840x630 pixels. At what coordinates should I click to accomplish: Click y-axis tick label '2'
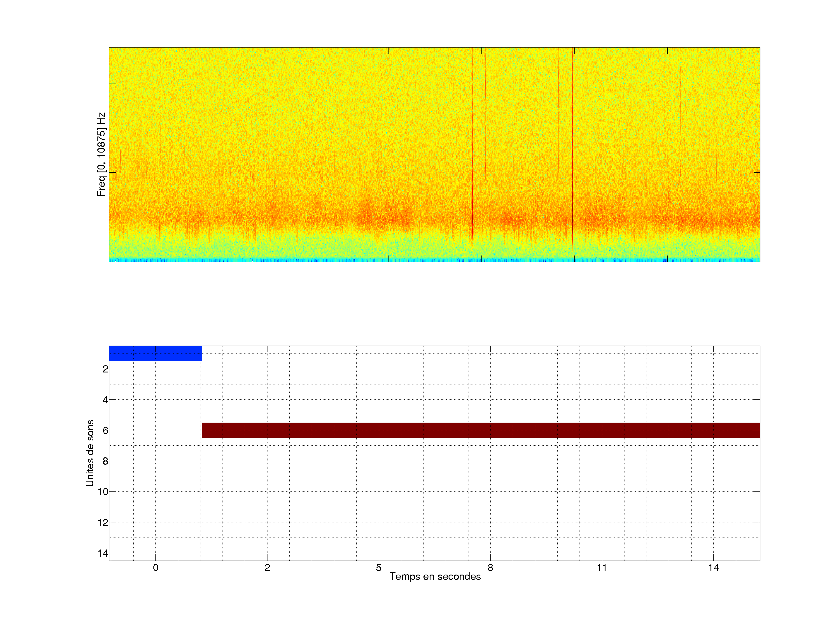point(105,369)
